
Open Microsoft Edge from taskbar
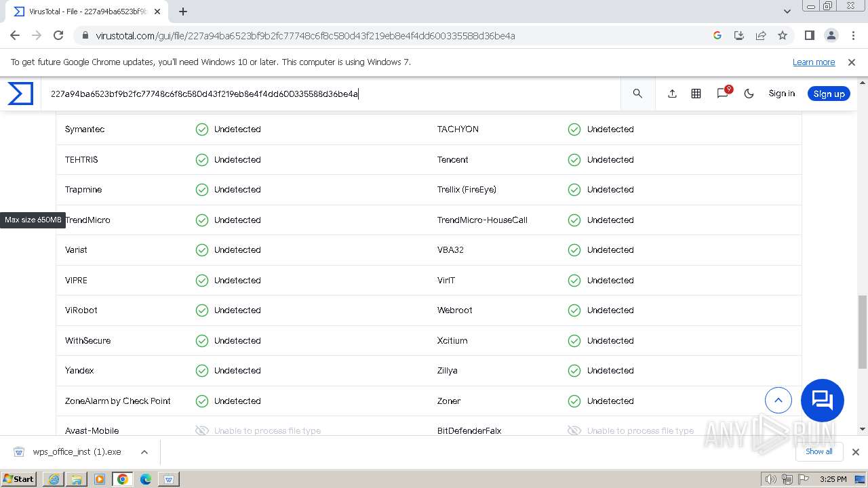[146, 479]
